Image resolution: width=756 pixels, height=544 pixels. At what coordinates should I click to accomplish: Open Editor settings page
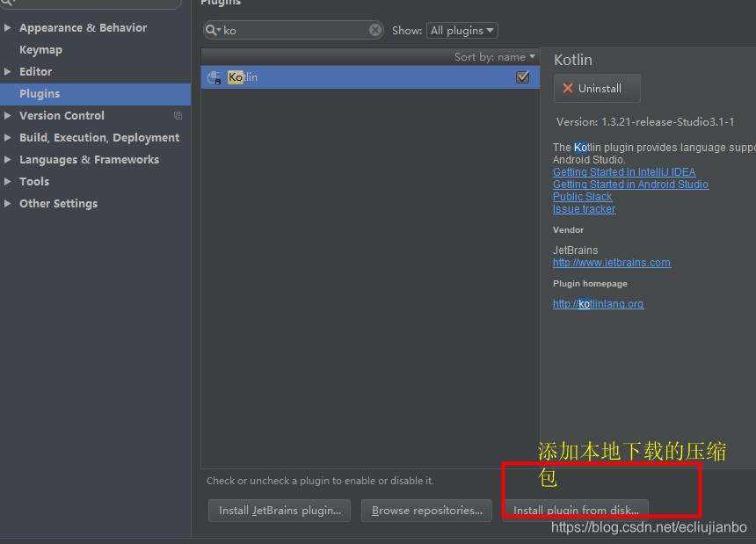click(36, 71)
